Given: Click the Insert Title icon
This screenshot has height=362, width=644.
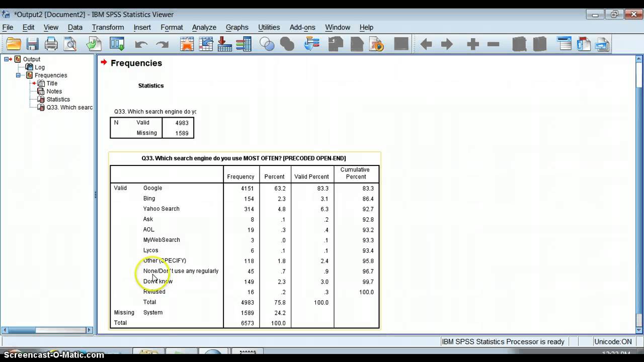Looking at the screenshot, I should [584, 44].
